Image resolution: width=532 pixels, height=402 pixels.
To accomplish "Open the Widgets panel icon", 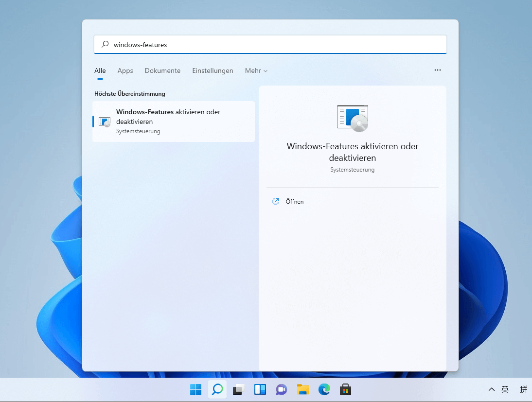I will click(x=260, y=389).
